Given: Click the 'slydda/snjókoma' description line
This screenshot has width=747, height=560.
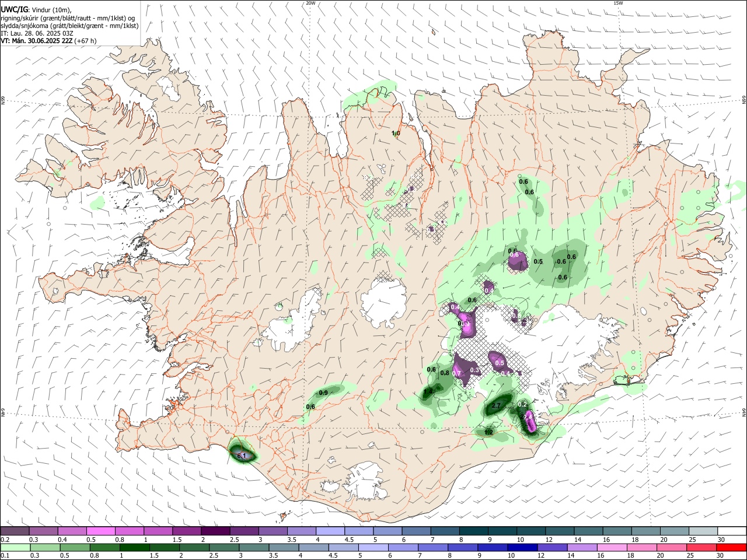Looking at the screenshot, I should 69,26.
